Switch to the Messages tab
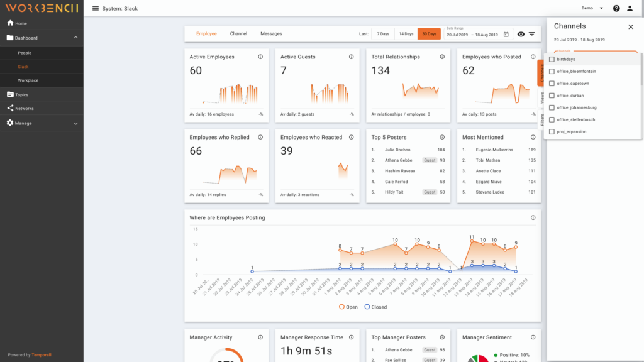 click(x=271, y=34)
